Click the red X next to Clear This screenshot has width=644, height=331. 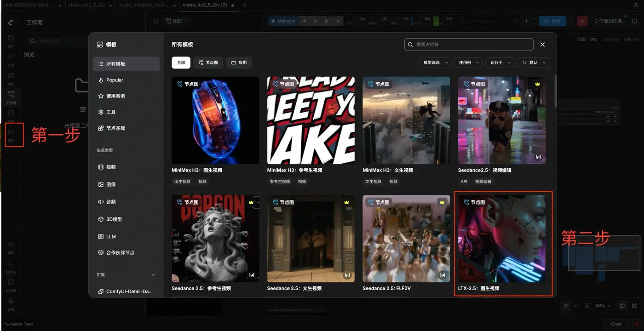(x=637, y=324)
